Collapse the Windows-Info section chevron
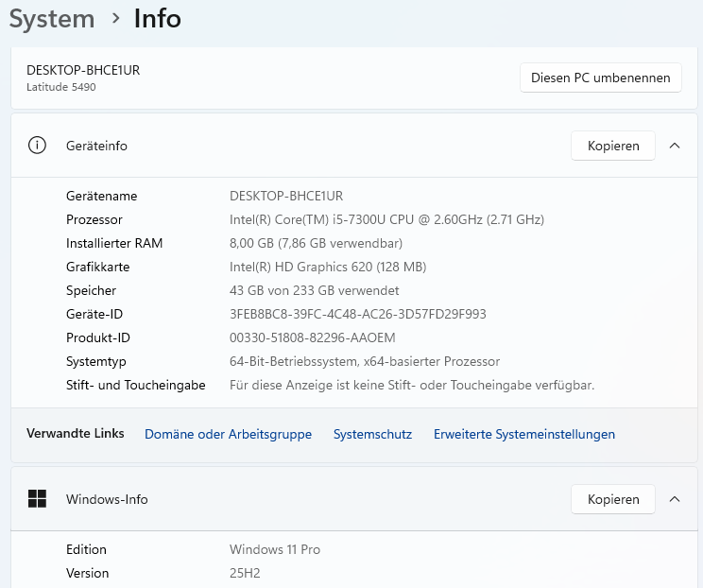The width and height of the screenshot is (703, 588). [675, 499]
